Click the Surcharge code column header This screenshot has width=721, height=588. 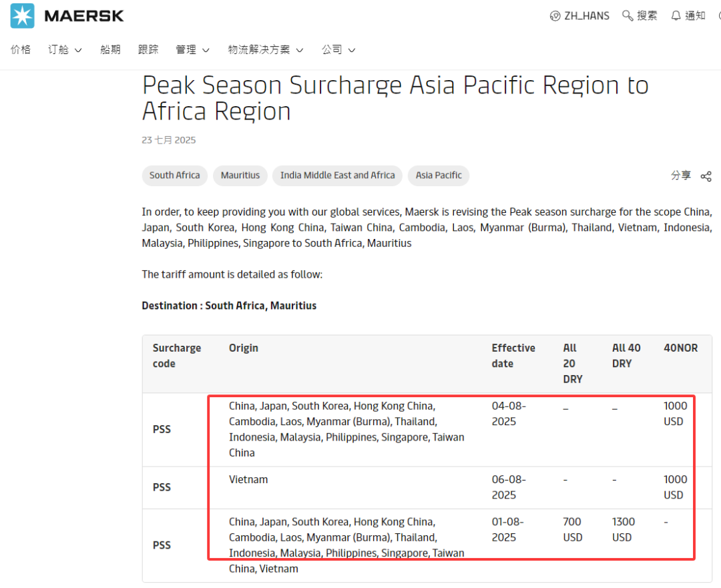pyautogui.click(x=177, y=356)
